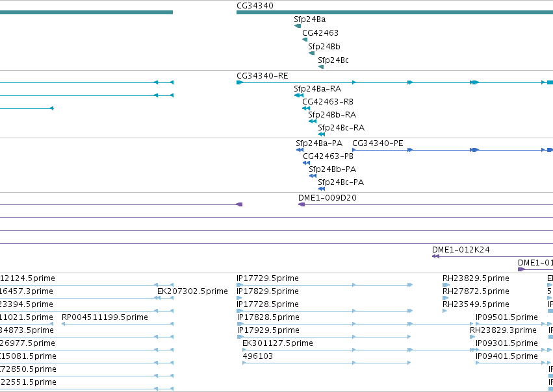Image resolution: width=553 pixels, height=392 pixels.
Task: Click the DME1-009D20 clone label
Action: pos(328,198)
